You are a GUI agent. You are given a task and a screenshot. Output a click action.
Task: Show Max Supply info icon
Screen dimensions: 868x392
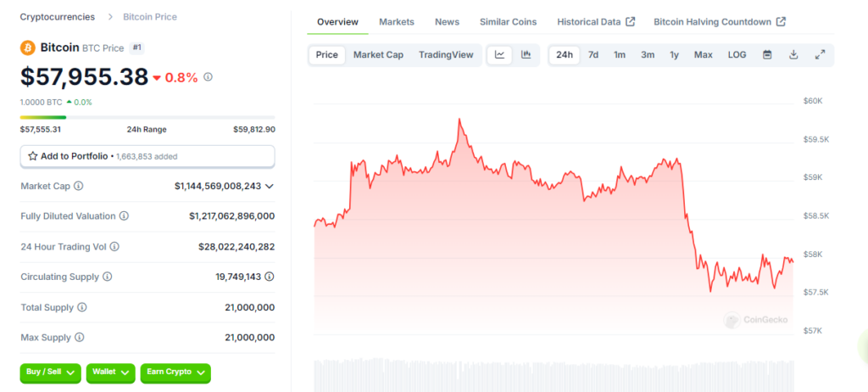coord(79,337)
